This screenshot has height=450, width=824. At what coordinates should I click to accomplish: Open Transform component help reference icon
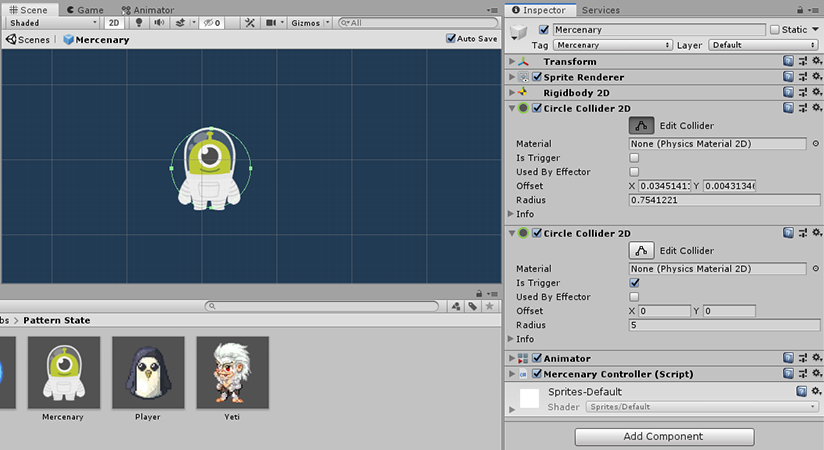coord(789,61)
